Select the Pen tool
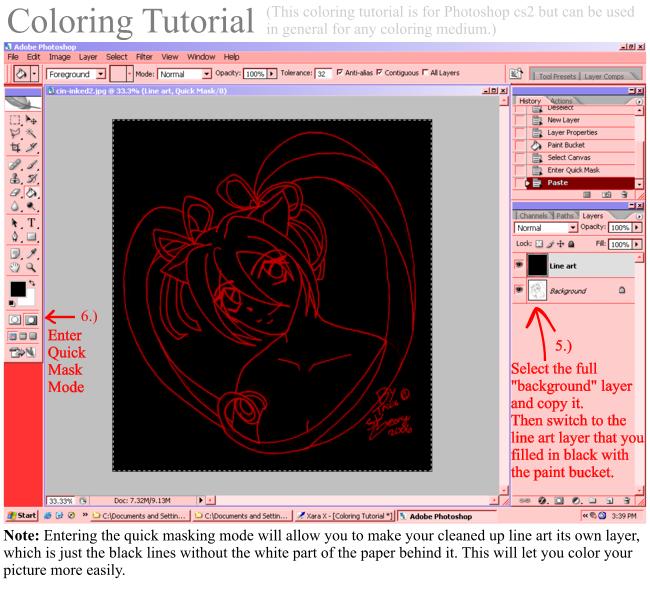 [x=15, y=237]
